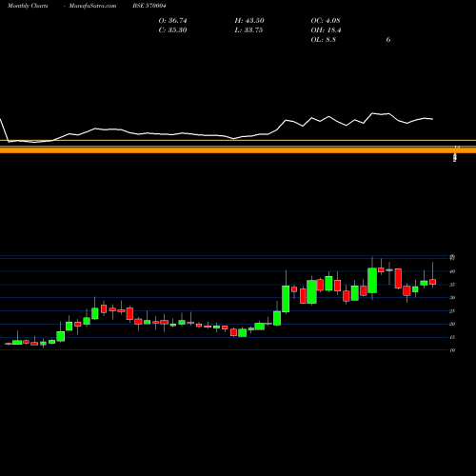476x476 pixels.
Task: Select the close value "C: 35.30"
Action: (x=172, y=30)
